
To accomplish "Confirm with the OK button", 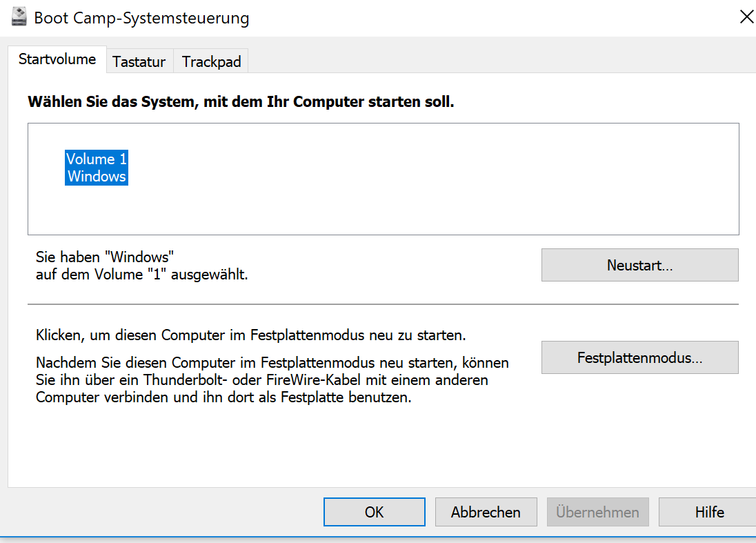I will pyautogui.click(x=374, y=512).
